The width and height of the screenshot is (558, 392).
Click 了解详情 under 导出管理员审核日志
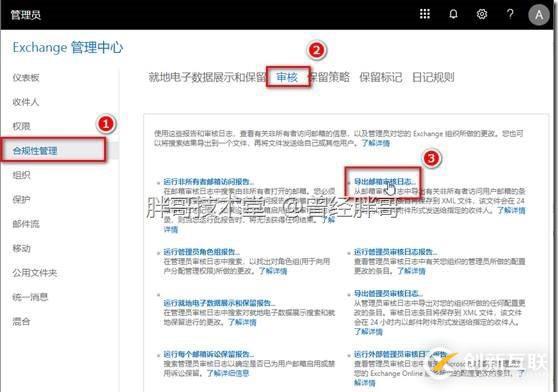pyautogui.click(x=368, y=332)
